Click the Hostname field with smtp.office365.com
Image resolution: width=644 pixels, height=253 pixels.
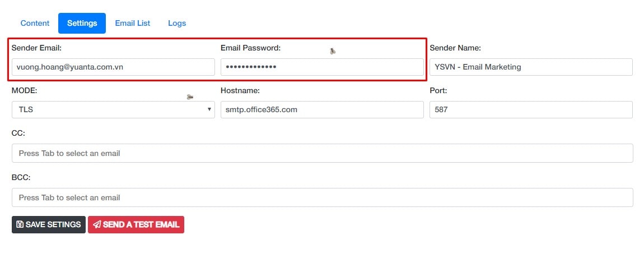pyautogui.click(x=322, y=110)
